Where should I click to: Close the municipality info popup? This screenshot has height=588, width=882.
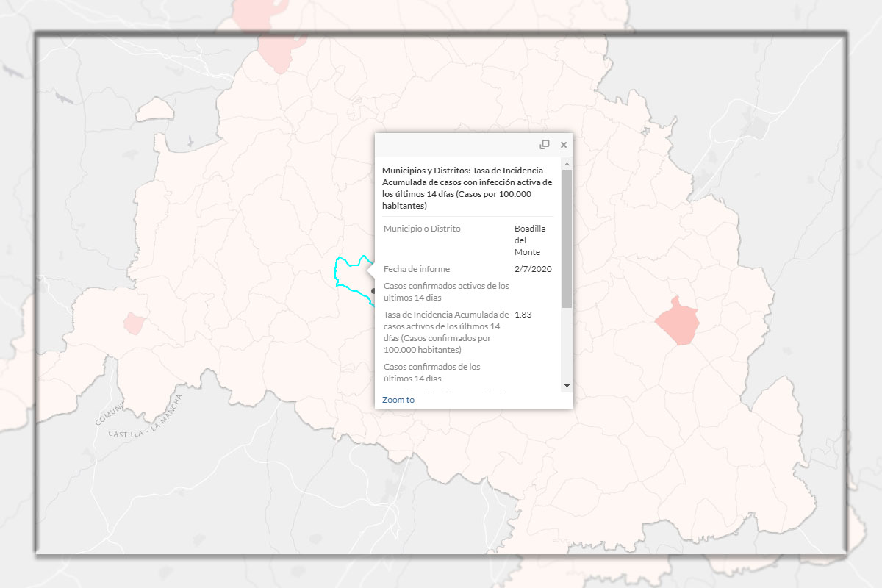(564, 145)
